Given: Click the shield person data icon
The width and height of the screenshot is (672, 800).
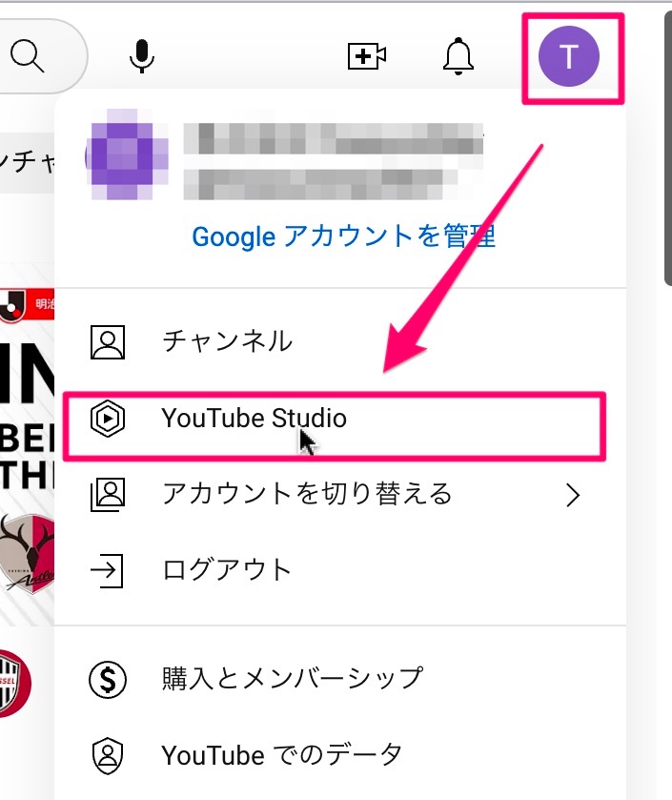Looking at the screenshot, I should pos(108,755).
